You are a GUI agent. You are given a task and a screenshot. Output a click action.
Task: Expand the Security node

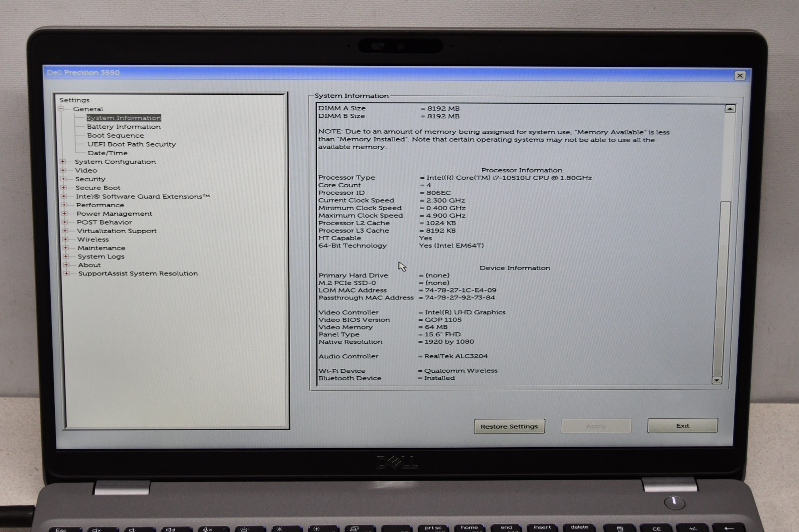63,179
